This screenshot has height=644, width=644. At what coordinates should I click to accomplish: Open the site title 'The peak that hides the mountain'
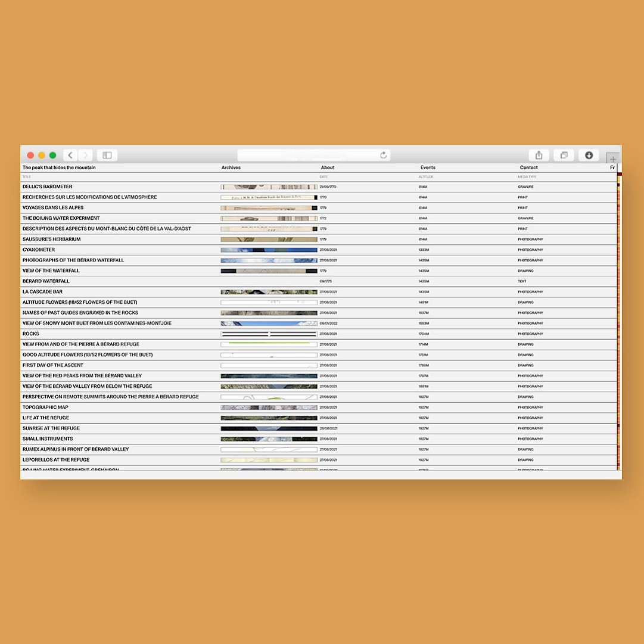pyautogui.click(x=59, y=168)
